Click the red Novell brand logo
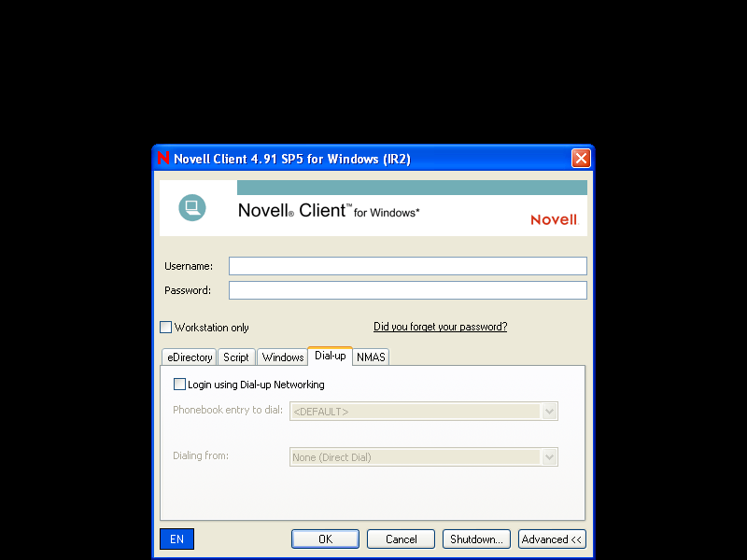This screenshot has height=560, width=747. [555, 219]
